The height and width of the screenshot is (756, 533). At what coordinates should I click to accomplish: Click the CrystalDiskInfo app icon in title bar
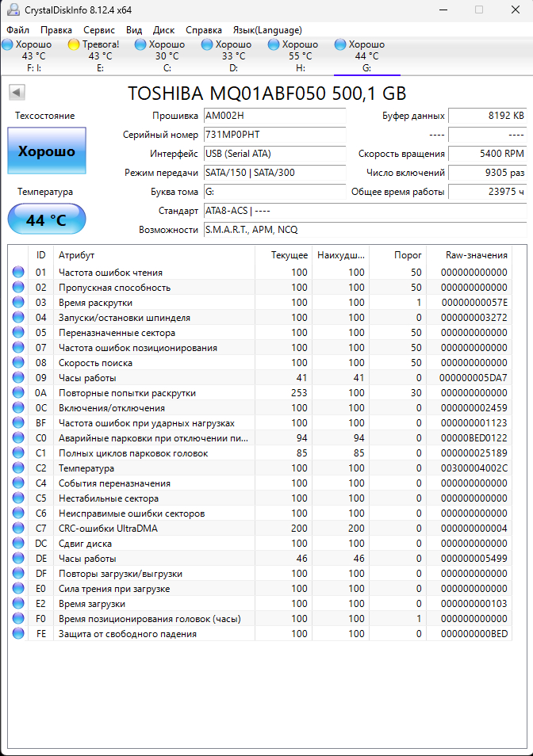13,10
